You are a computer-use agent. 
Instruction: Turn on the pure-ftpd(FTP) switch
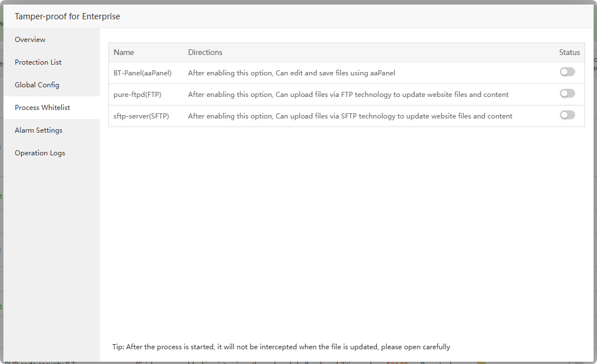(567, 94)
